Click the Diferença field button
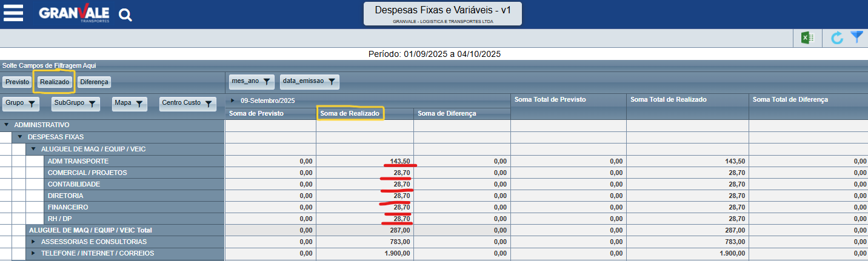The height and width of the screenshot is (261, 868). tap(94, 82)
